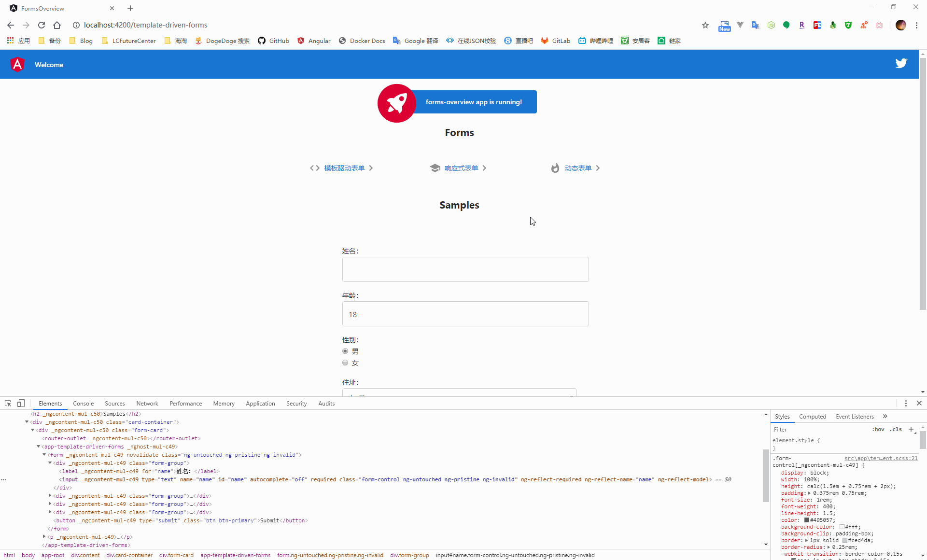The image size is (927, 560).
Task: Click the Angular logo in the blue toolbar
Action: coord(17,64)
